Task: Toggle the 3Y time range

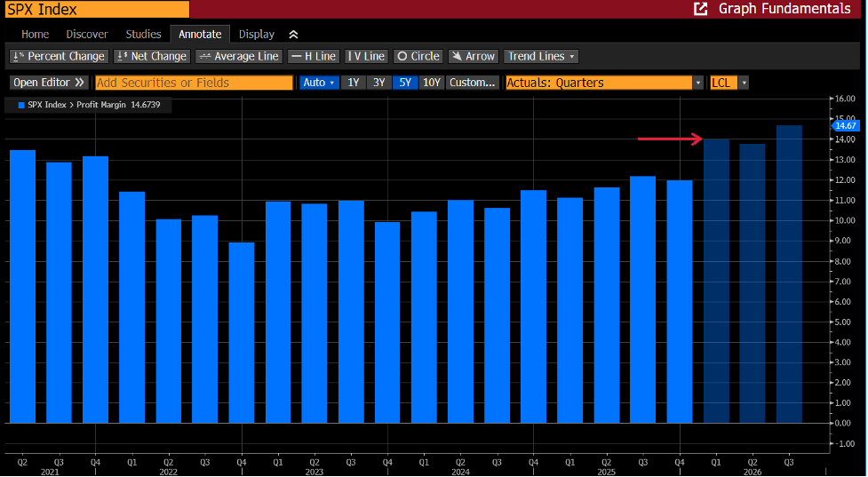Action: tap(379, 83)
